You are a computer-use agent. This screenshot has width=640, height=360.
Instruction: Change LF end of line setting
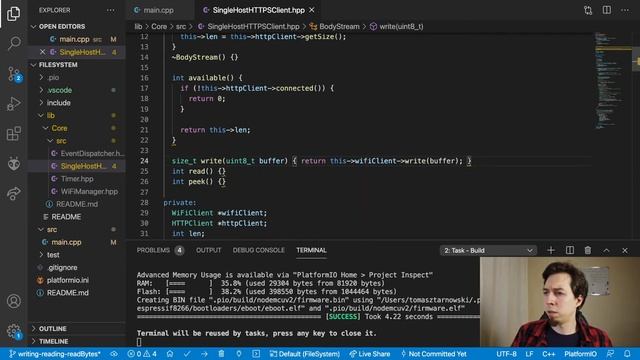click(x=529, y=354)
